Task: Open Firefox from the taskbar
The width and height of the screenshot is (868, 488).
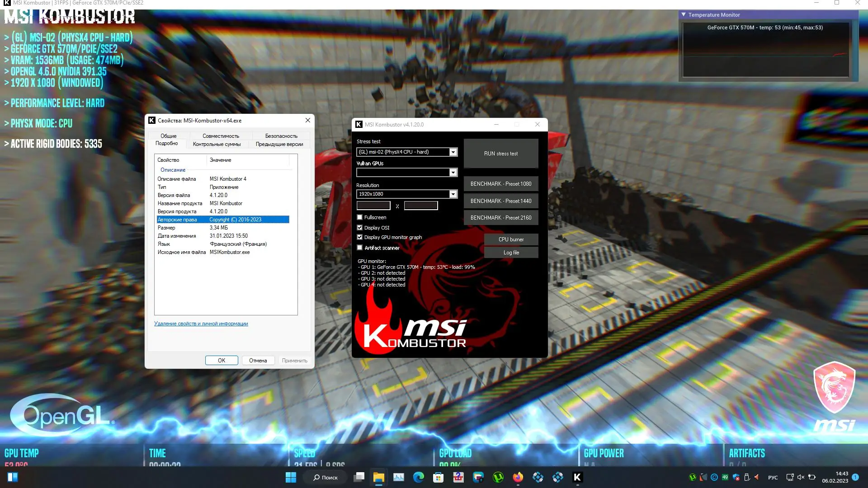Action: point(518,477)
